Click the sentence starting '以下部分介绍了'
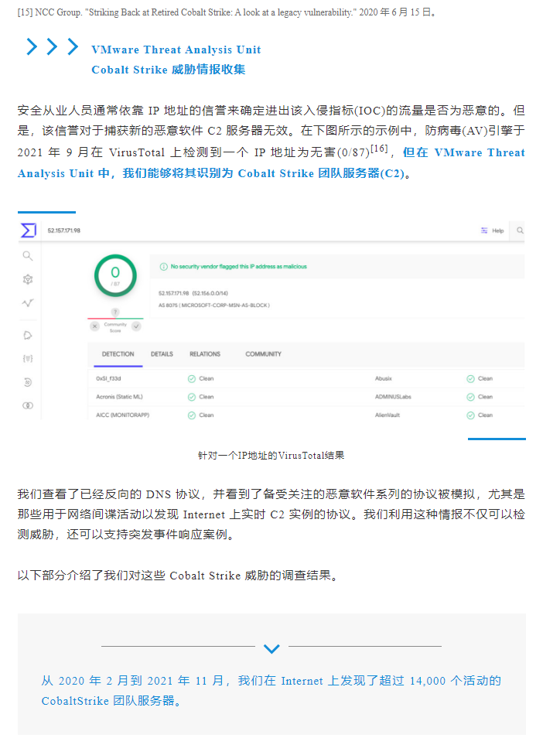This screenshot has height=745, width=560. (179, 576)
